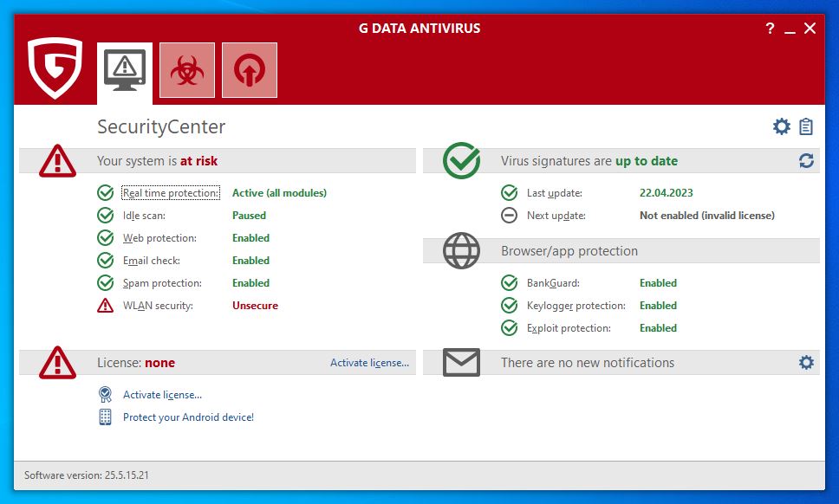Click the green virus signatures checkmark icon
This screenshot has width=839, height=504.
461,160
